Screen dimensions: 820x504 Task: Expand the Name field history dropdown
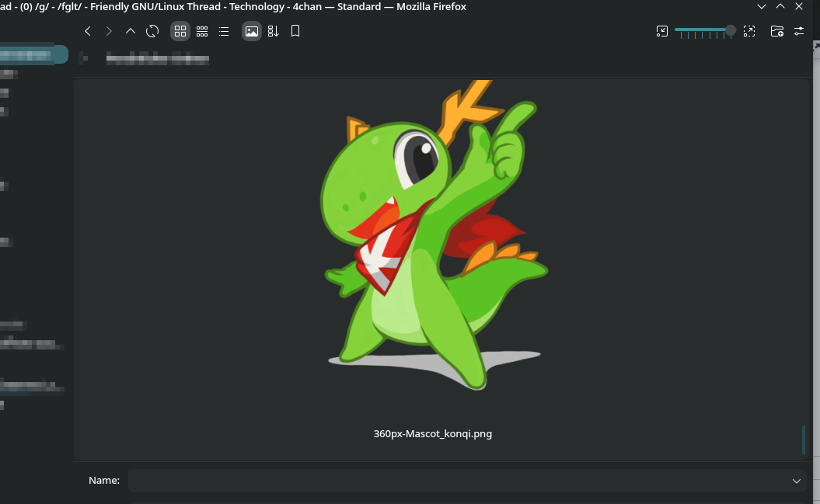[796, 481]
